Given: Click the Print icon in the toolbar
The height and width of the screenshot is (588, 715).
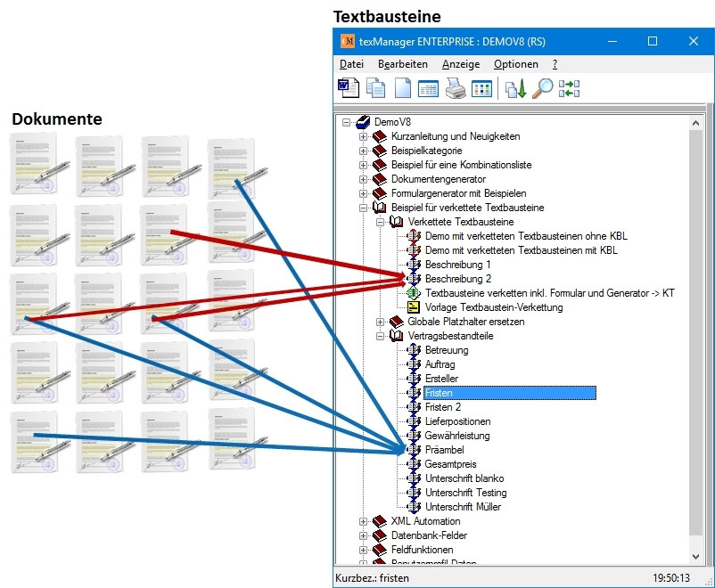Looking at the screenshot, I should point(453,87).
